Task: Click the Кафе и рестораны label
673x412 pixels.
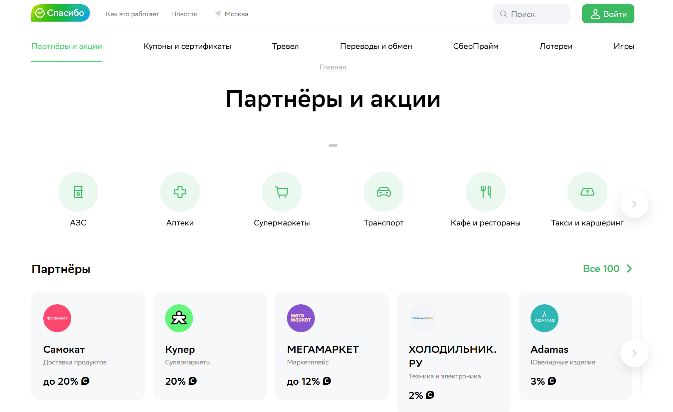Action: coord(485,223)
